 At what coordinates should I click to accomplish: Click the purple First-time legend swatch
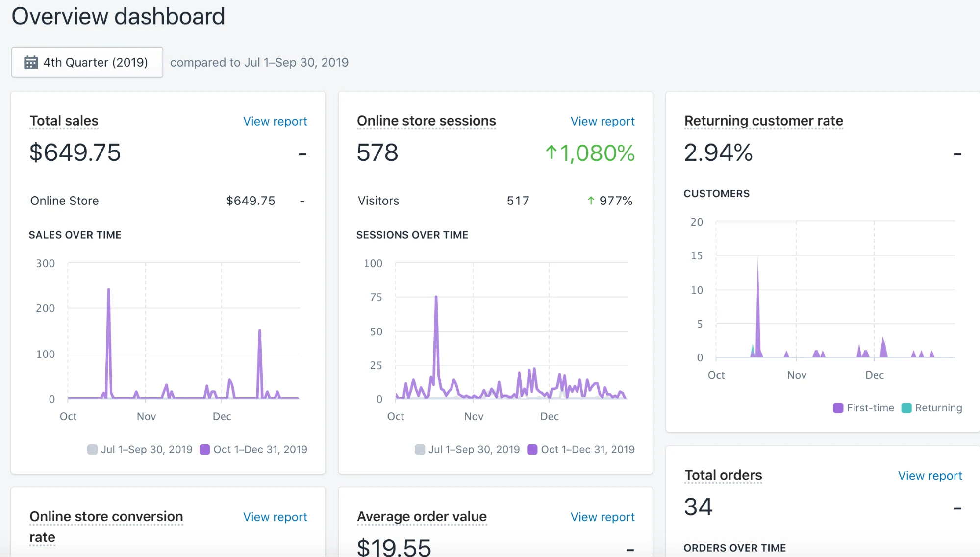pyautogui.click(x=838, y=408)
